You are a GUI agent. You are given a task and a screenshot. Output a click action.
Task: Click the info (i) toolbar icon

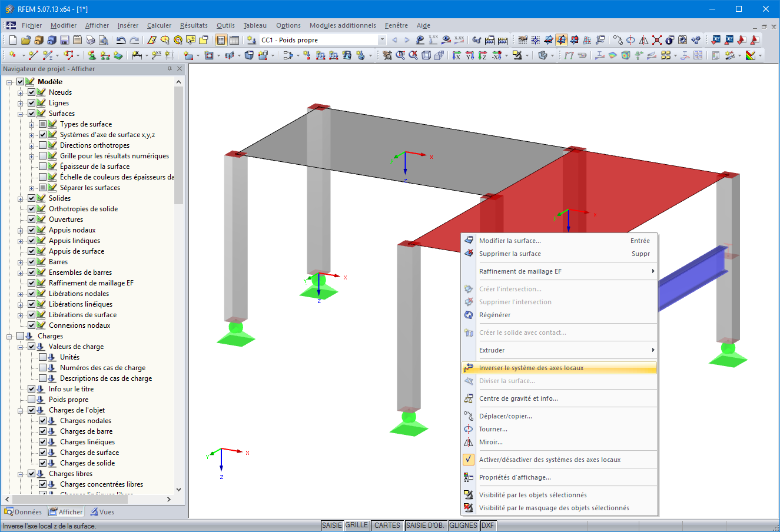670,40
